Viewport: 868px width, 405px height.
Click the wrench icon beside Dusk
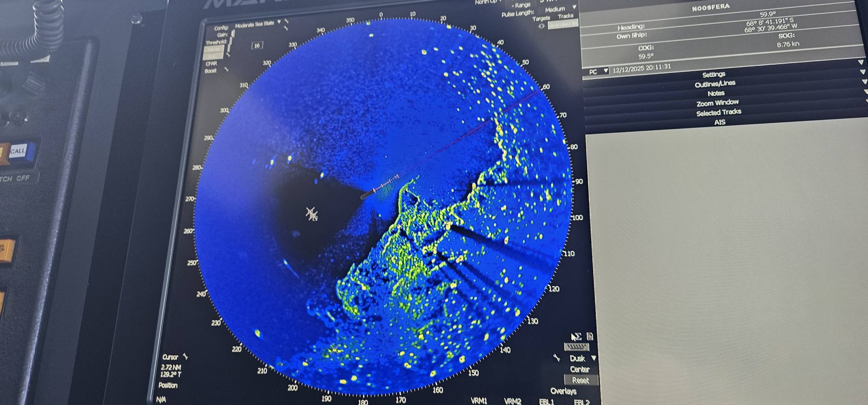point(557,358)
